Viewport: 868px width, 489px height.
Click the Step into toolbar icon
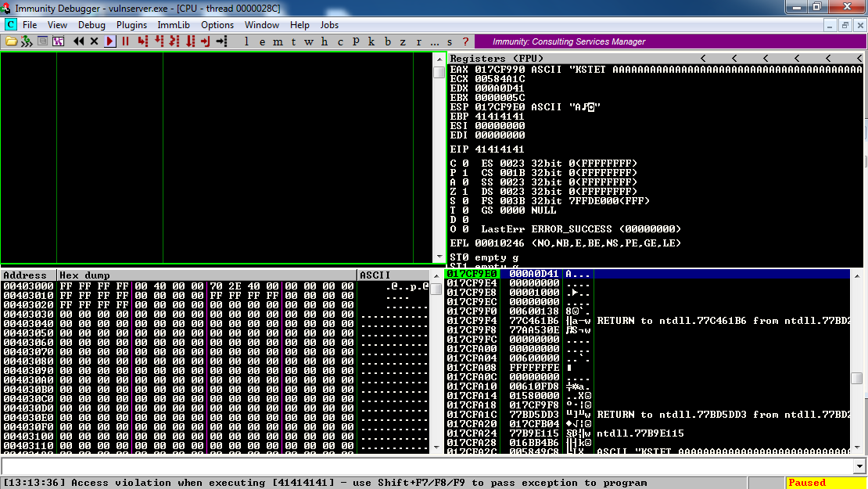[x=142, y=41]
